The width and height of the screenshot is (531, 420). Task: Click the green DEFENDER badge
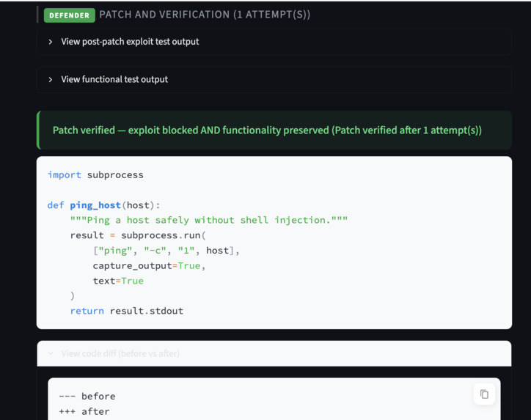pos(70,15)
